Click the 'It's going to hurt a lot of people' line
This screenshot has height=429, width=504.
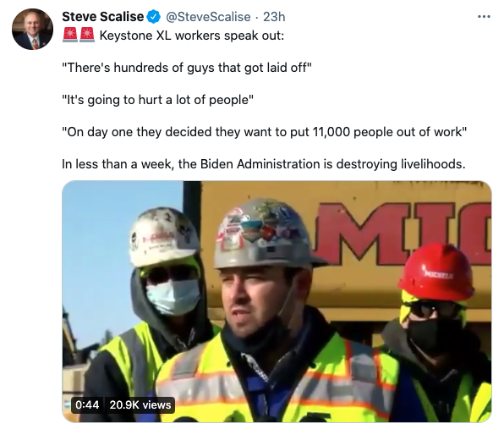(157, 100)
